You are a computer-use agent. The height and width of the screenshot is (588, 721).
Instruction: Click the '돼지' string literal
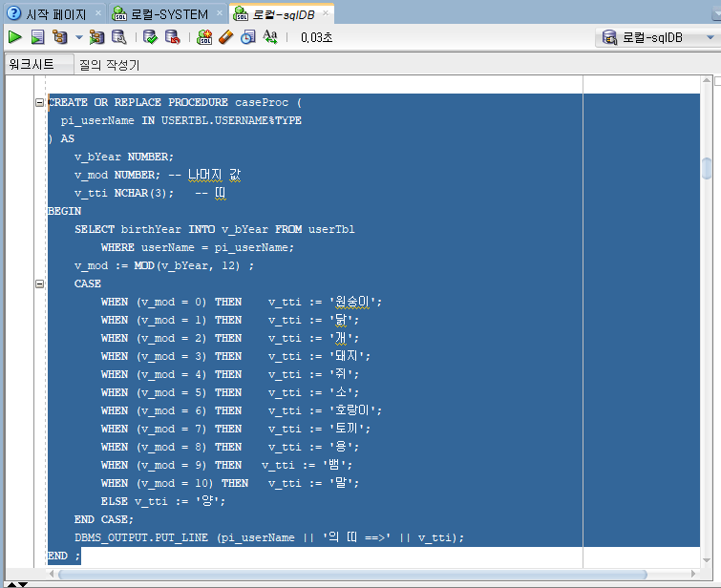[x=347, y=356]
